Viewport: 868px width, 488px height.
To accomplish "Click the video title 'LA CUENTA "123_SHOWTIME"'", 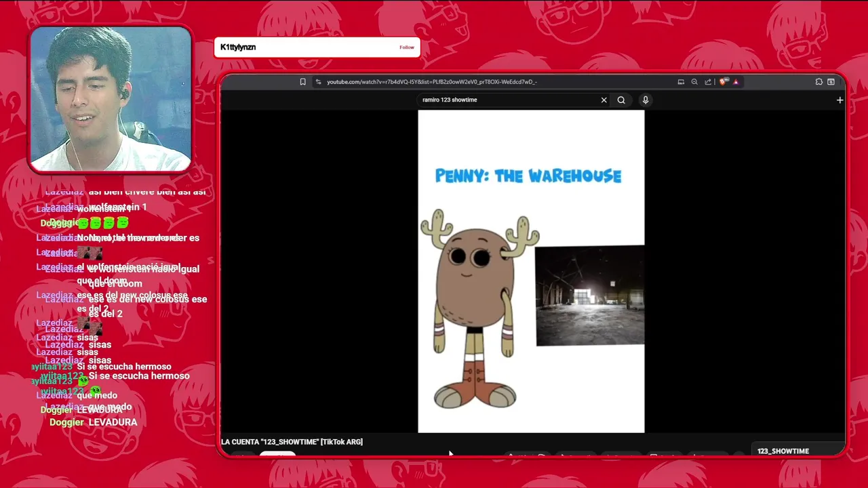I will click(292, 442).
